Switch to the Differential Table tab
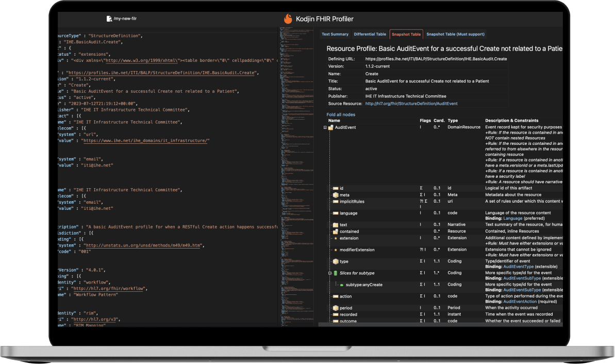Image resolution: width=615 pixels, height=364 pixels. click(x=370, y=34)
